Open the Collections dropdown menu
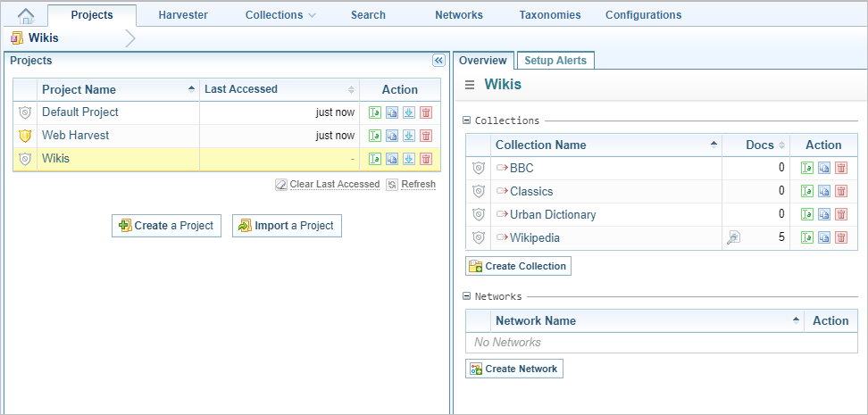 tap(280, 15)
